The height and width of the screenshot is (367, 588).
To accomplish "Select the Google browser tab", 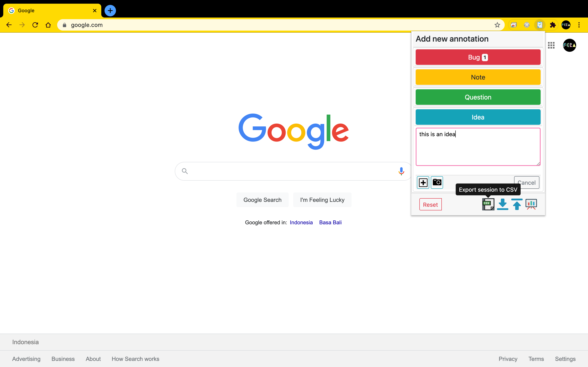I will [49, 11].
